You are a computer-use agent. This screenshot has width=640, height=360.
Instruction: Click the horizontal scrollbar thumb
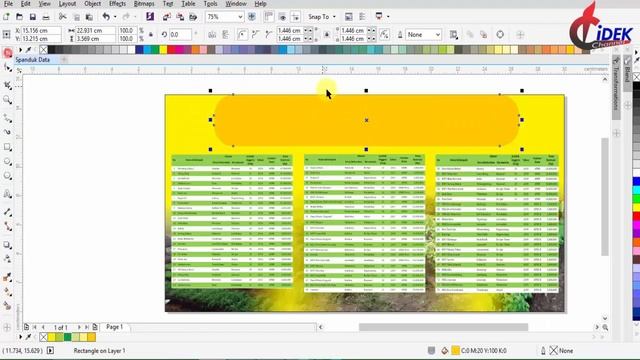[x=443, y=327]
